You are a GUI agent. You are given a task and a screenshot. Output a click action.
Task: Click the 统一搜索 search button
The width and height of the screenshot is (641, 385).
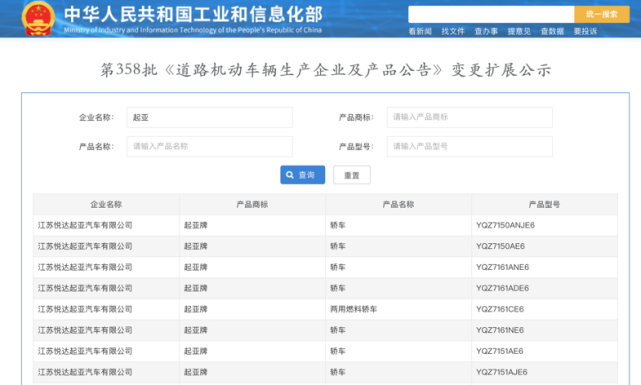point(601,14)
